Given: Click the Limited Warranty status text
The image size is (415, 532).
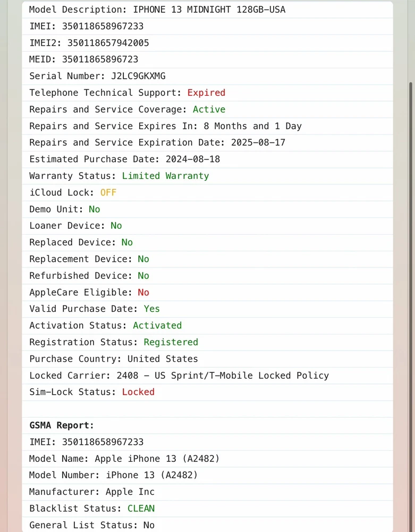Looking at the screenshot, I should point(165,176).
